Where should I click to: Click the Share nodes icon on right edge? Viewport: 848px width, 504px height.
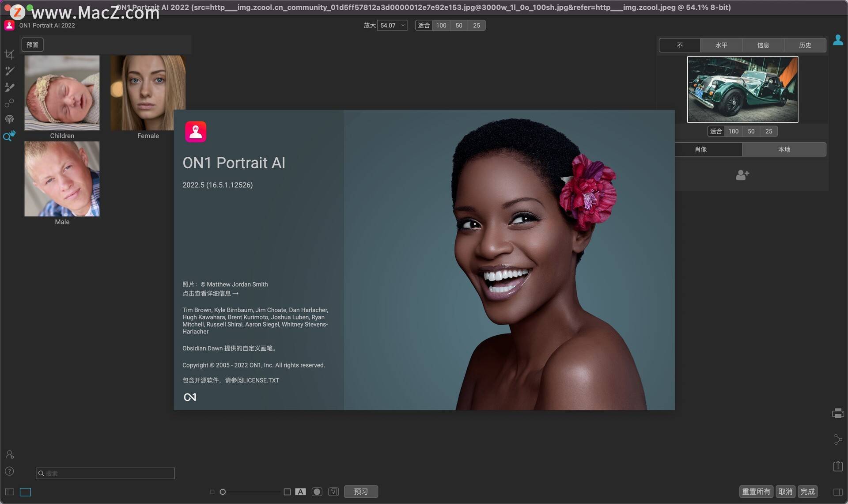pos(838,439)
